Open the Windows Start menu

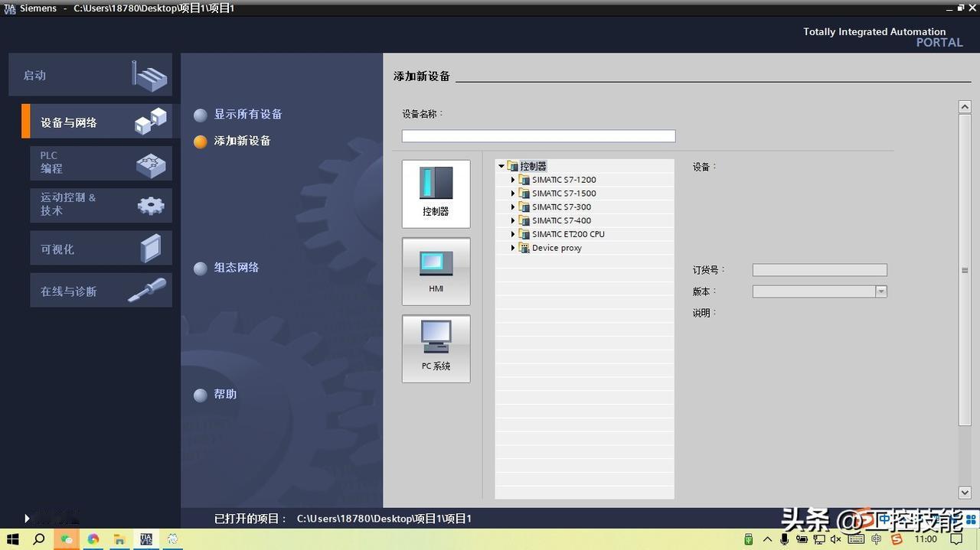tap(13, 539)
